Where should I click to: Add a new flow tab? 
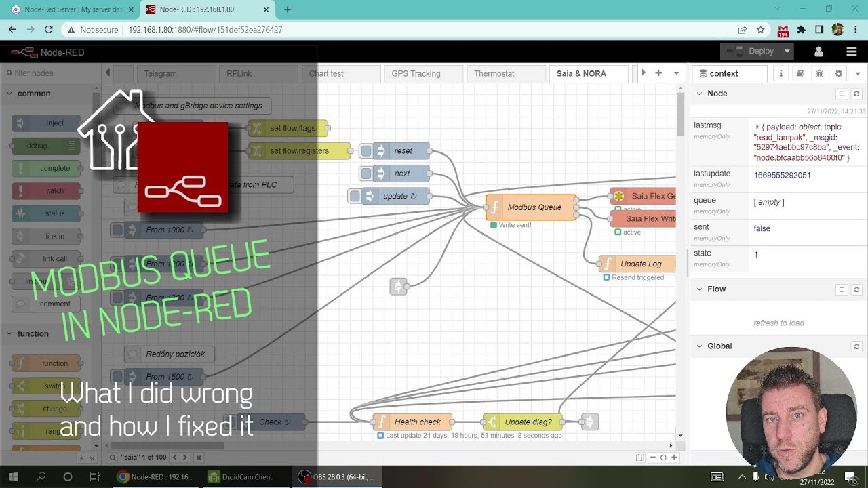click(x=658, y=73)
